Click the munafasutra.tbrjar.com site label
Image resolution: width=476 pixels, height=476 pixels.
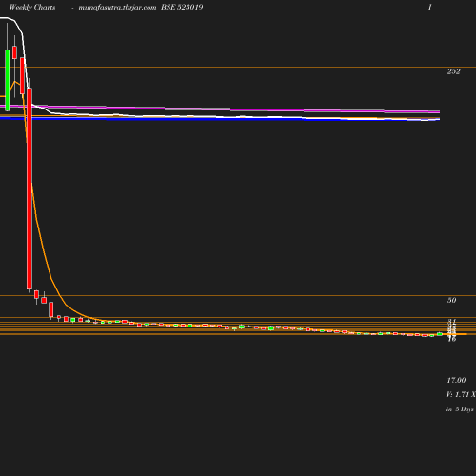click(x=117, y=8)
